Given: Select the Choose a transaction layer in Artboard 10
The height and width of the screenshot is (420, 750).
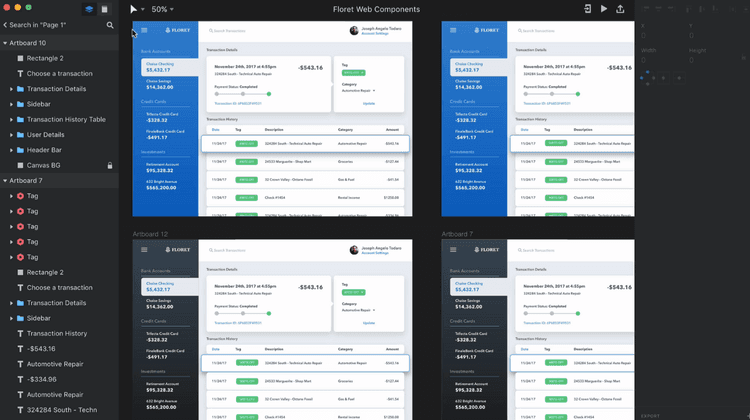Looking at the screenshot, I should pyautogui.click(x=60, y=74).
